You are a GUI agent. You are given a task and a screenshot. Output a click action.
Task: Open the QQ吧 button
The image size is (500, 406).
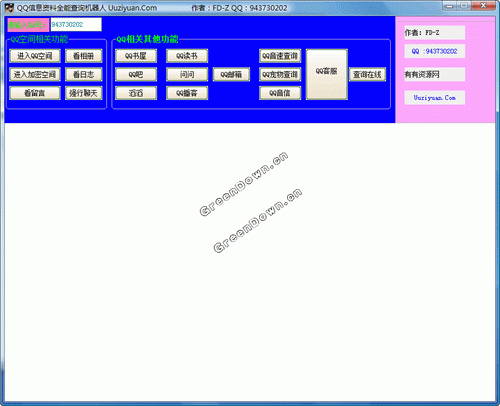136,74
